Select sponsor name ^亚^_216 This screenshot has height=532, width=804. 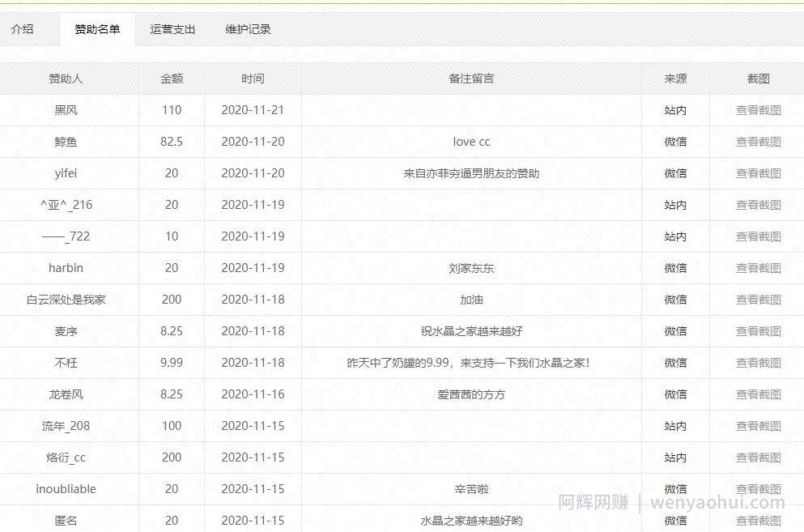66,205
